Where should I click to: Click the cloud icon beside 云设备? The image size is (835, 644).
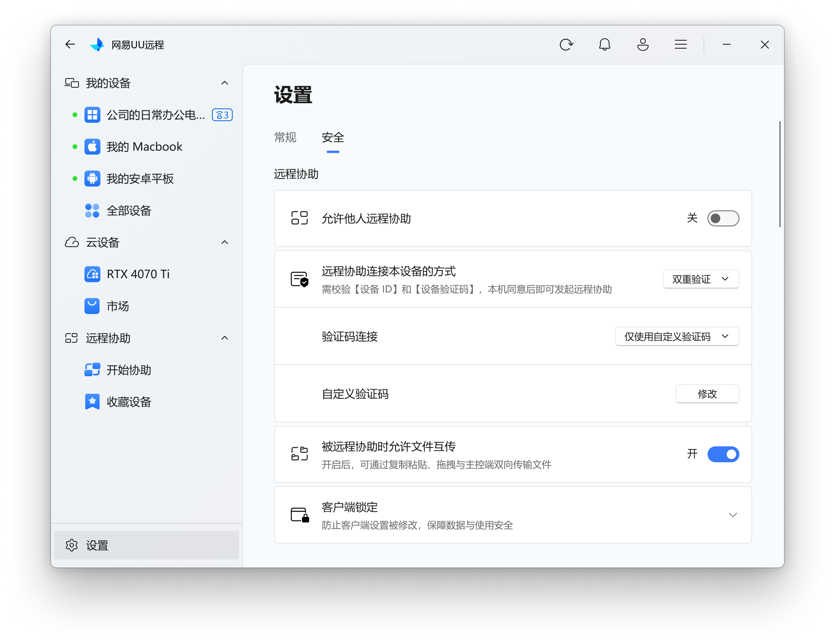click(x=72, y=242)
